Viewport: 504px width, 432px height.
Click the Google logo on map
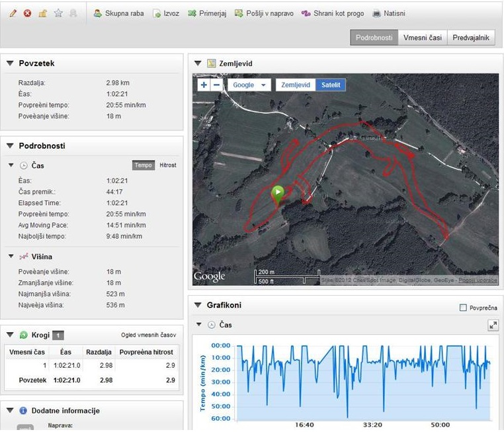(x=209, y=277)
